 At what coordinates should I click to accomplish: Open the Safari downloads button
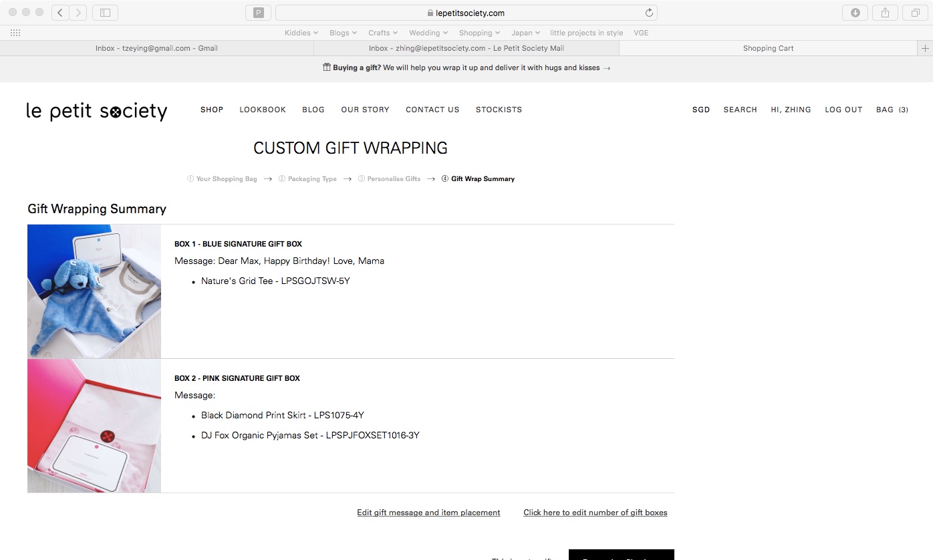click(855, 13)
